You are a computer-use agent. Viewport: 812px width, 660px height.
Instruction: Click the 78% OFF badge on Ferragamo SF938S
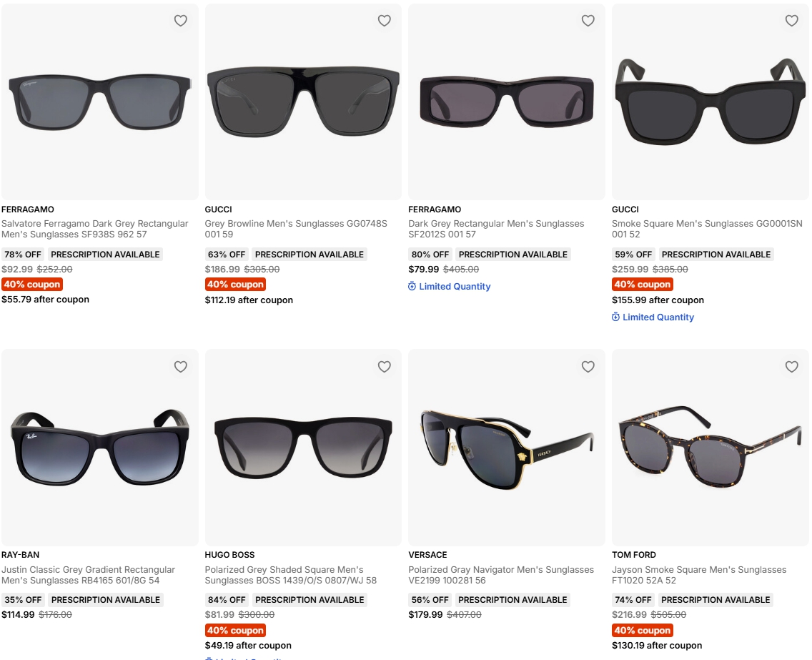[23, 255]
